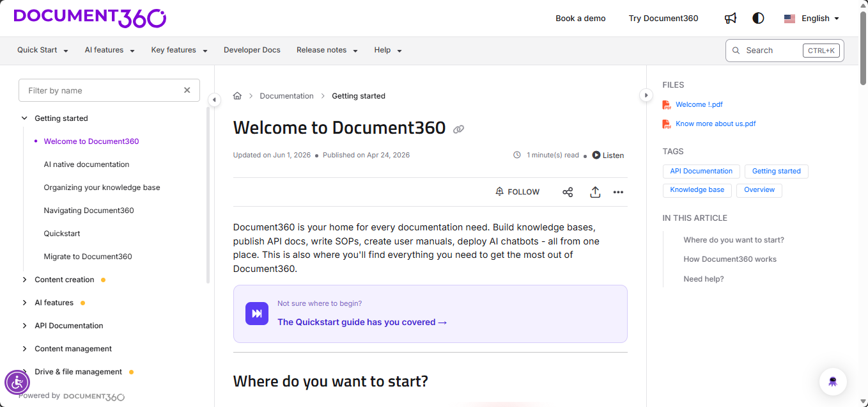Open the announcements megaphone icon

click(731, 18)
